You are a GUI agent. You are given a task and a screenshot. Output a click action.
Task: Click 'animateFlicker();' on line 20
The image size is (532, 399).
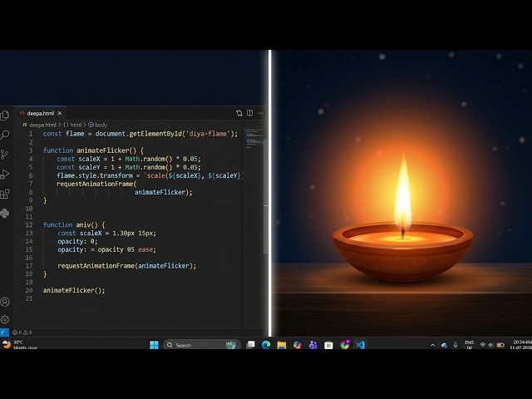click(x=74, y=290)
